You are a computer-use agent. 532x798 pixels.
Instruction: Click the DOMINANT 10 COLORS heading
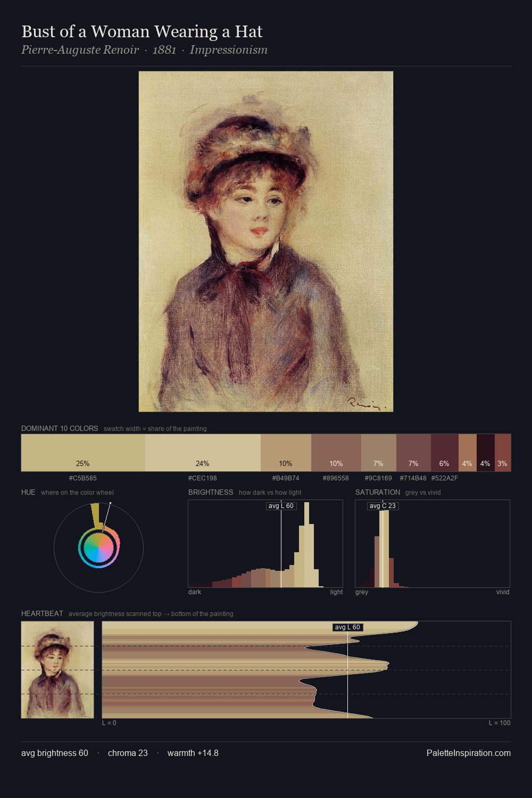point(60,428)
